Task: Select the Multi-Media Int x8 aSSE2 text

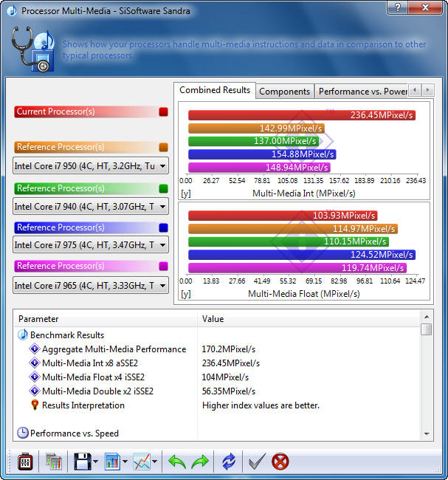Action: [x=90, y=363]
